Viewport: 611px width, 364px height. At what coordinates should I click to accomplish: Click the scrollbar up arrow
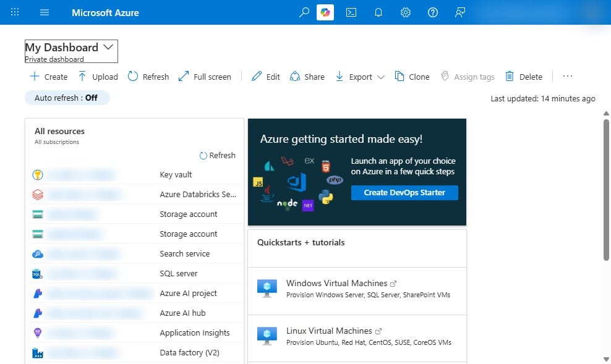click(606, 114)
